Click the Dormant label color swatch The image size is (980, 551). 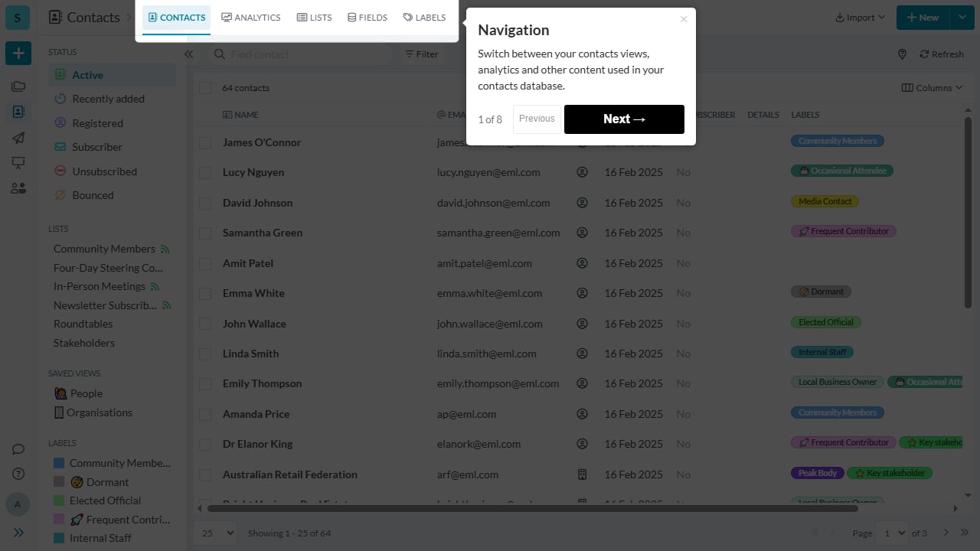(59, 482)
